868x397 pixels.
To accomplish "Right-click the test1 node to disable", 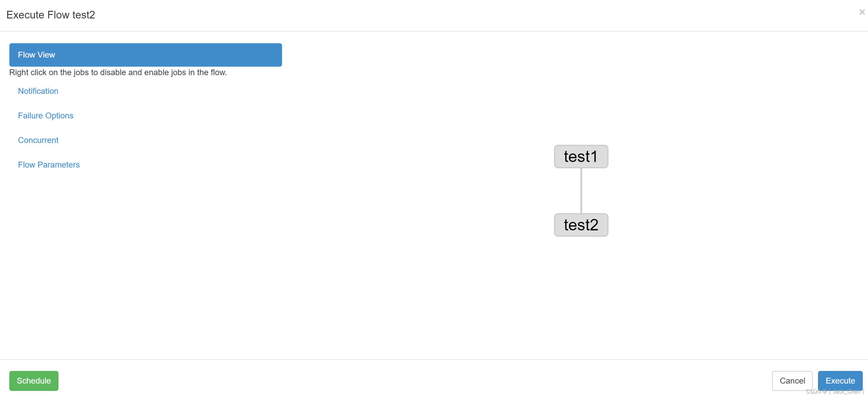I will pos(581,156).
